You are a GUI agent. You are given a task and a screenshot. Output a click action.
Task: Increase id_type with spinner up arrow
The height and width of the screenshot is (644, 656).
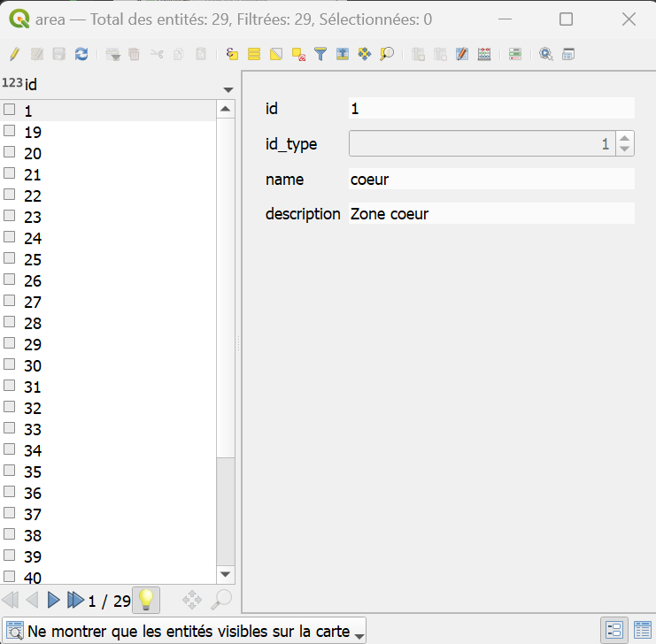click(625, 138)
